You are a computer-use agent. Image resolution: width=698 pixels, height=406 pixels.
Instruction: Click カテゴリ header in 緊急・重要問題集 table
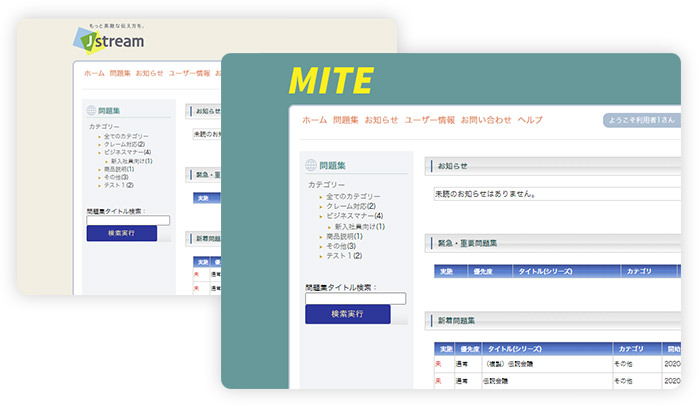click(x=649, y=271)
